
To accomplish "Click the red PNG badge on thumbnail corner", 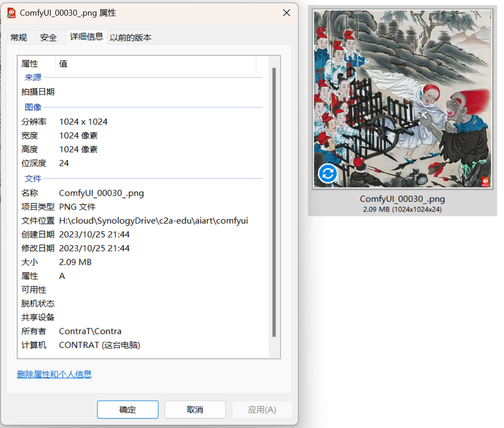I will coord(485,182).
